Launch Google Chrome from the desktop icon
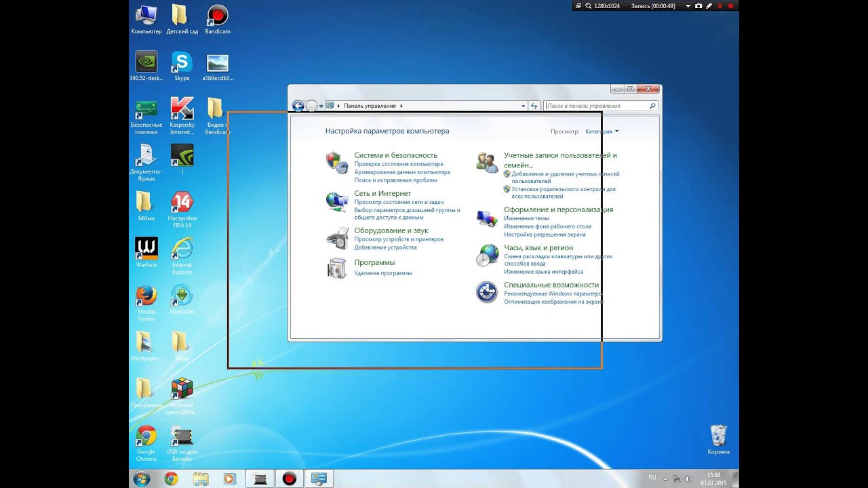 click(146, 443)
